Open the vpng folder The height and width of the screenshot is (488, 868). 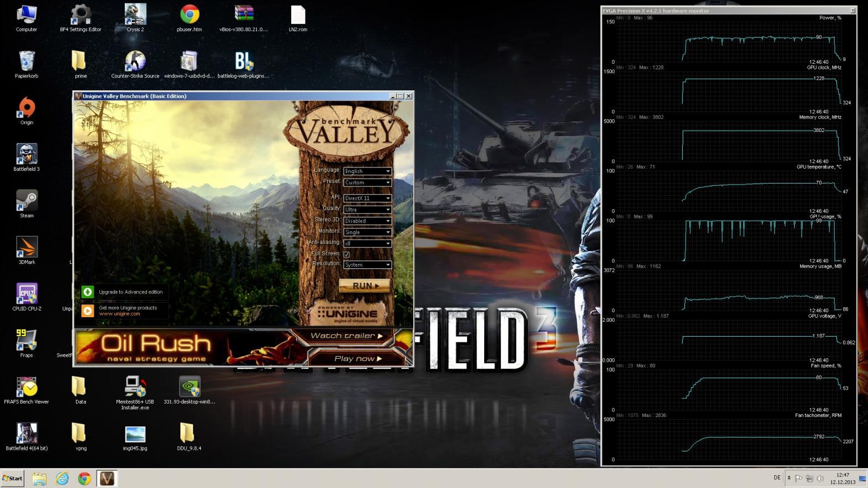click(80, 437)
